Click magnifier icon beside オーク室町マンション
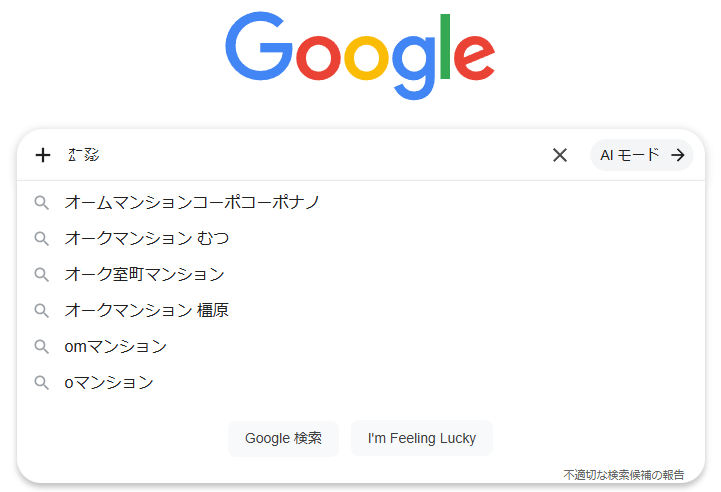 [x=42, y=274]
